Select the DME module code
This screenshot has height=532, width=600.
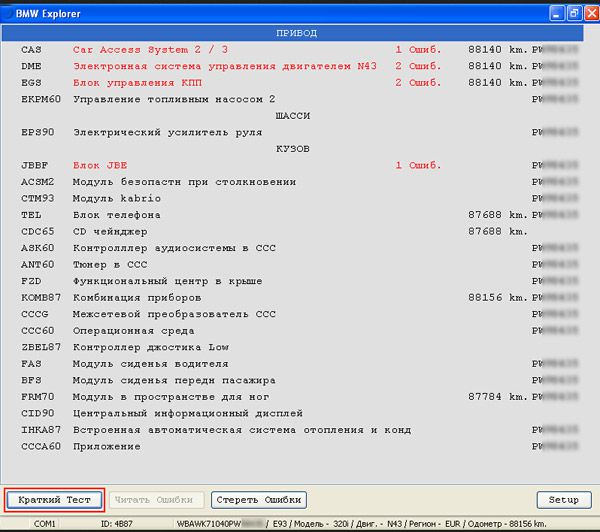pos(31,66)
